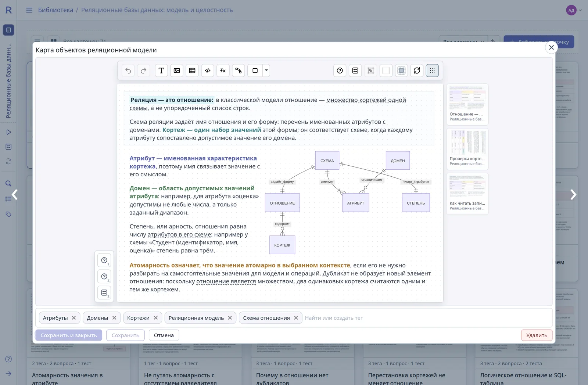Image resolution: width=588 pixels, height=385 pixels.
Task: Insert a diagram connector block
Action: (239, 71)
